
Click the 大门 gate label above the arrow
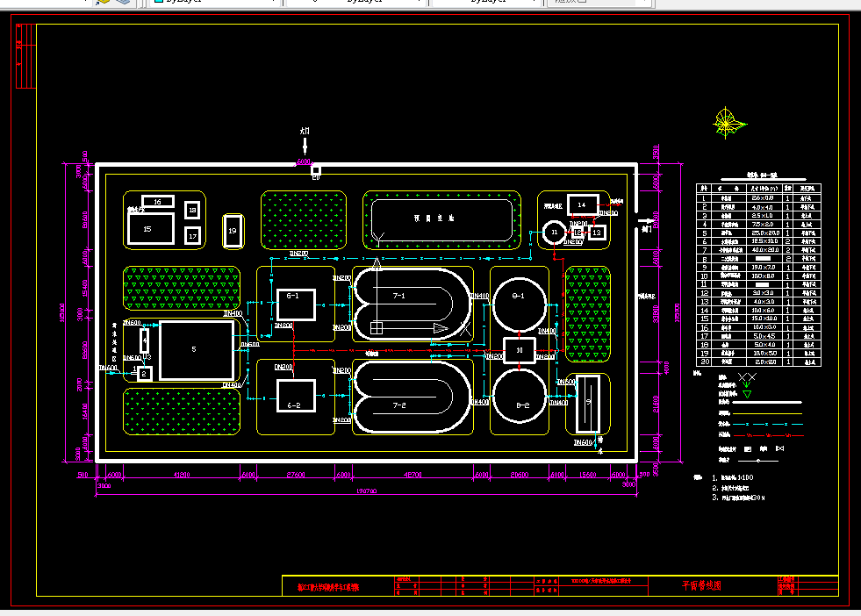pos(305,132)
